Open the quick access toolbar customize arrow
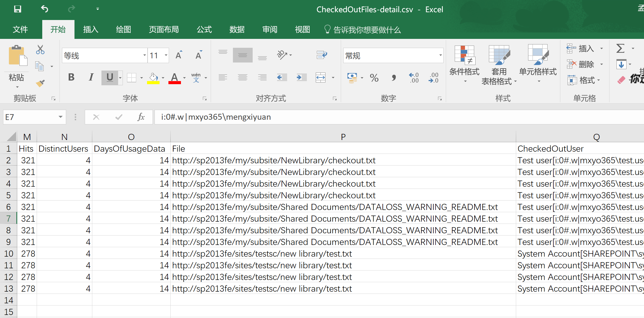The height and width of the screenshot is (318, 644). [98, 9]
